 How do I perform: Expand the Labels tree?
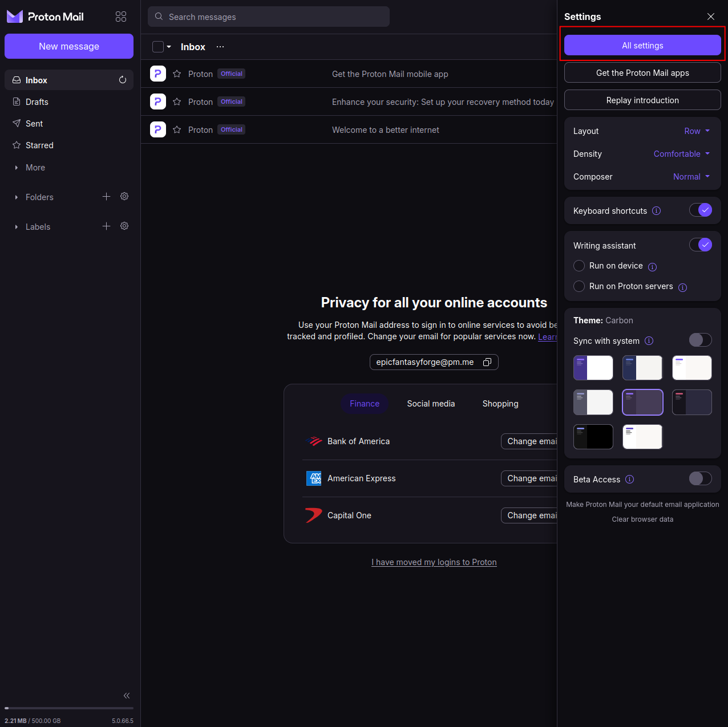click(x=16, y=227)
